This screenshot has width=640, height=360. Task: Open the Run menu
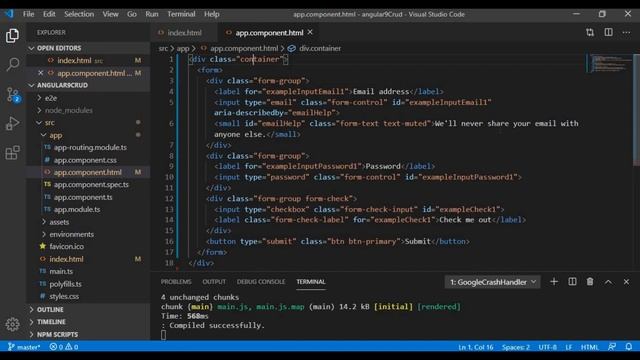151,14
